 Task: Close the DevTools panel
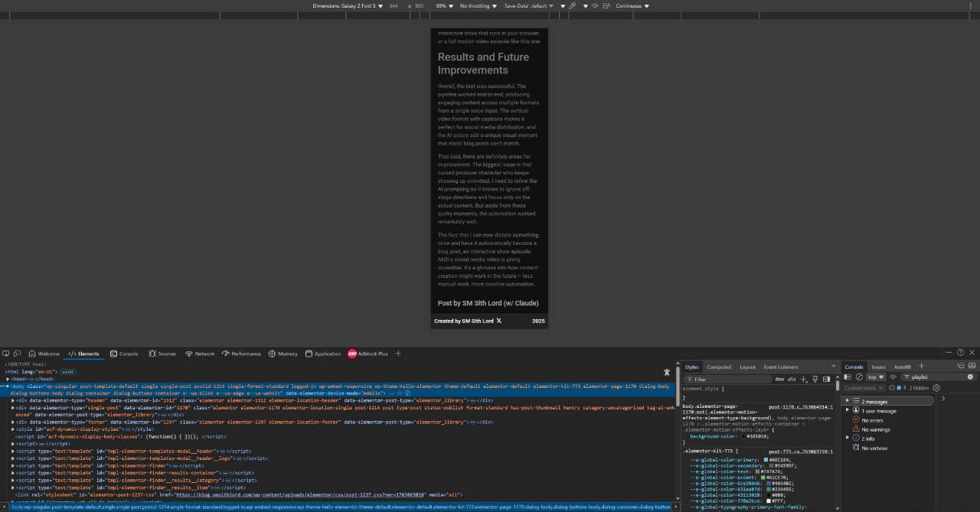tap(972, 353)
